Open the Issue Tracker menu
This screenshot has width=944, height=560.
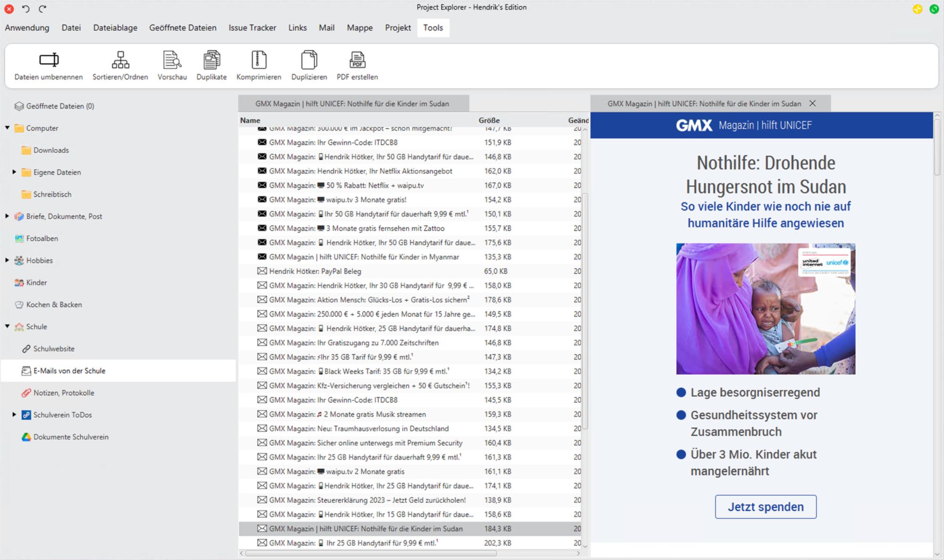[252, 28]
